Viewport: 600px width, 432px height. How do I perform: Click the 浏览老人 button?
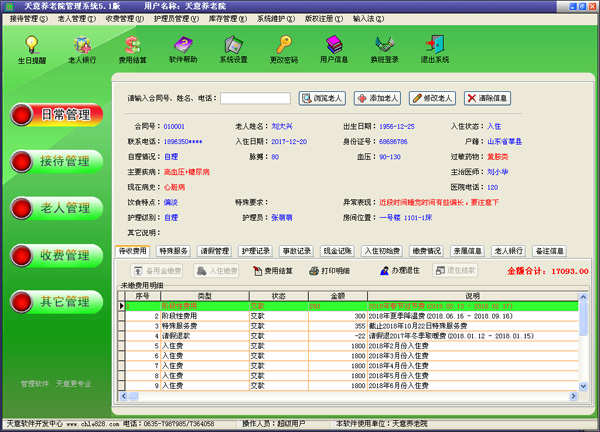(x=322, y=98)
